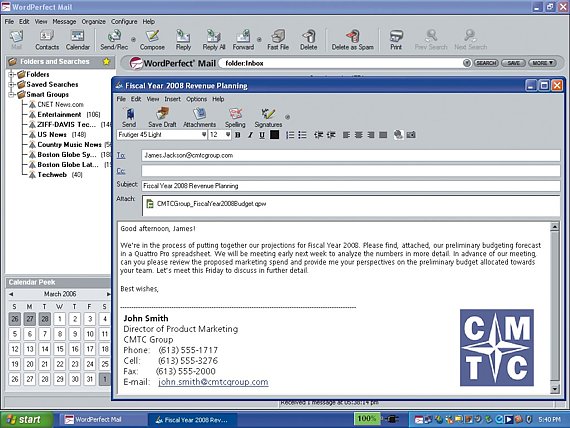
Task: Increase the paragraph indent
Action: click(331, 135)
